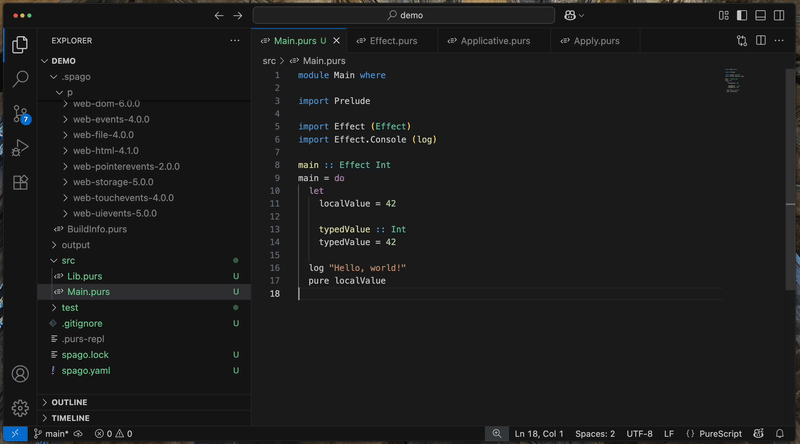Expand the TIMELINE section
The height and width of the screenshot is (444, 800).
pyautogui.click(x=144, y=418)
